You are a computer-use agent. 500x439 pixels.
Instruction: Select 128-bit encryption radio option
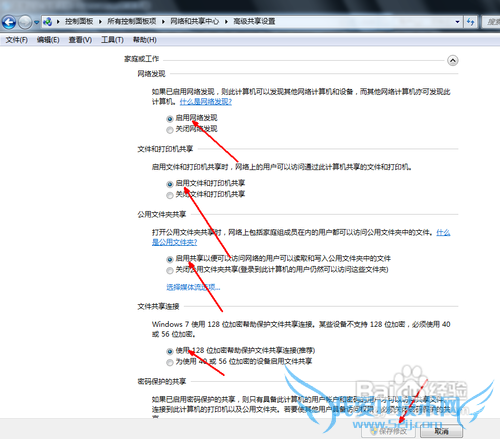tap(170, 351)
